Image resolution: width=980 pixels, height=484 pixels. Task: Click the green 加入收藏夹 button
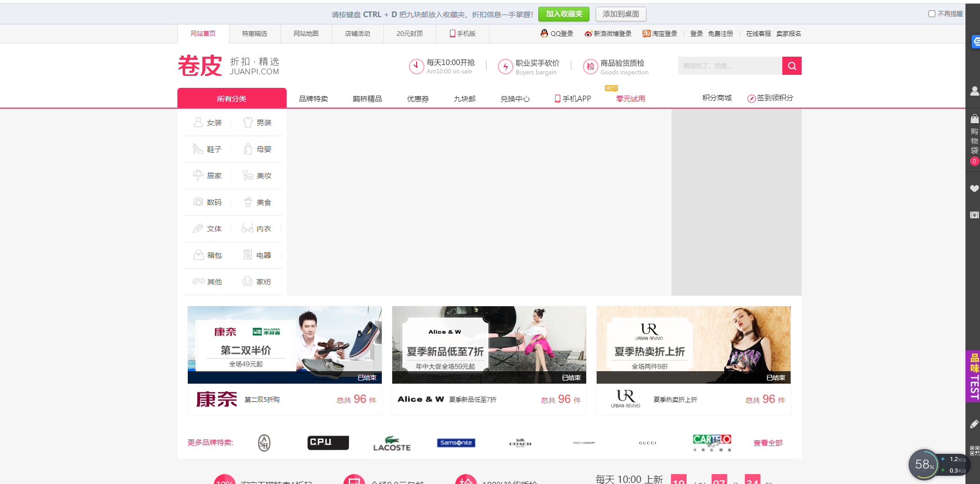point(564,14)
